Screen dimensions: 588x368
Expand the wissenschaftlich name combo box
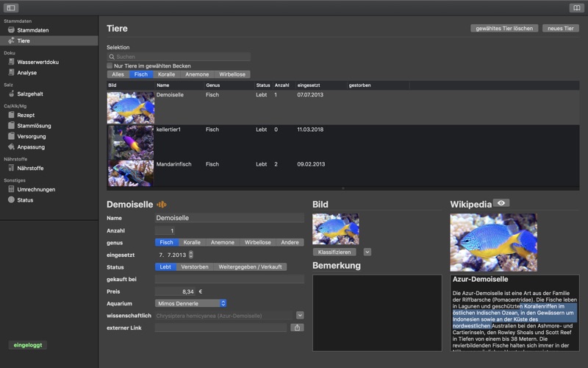[x=299, y=316]
